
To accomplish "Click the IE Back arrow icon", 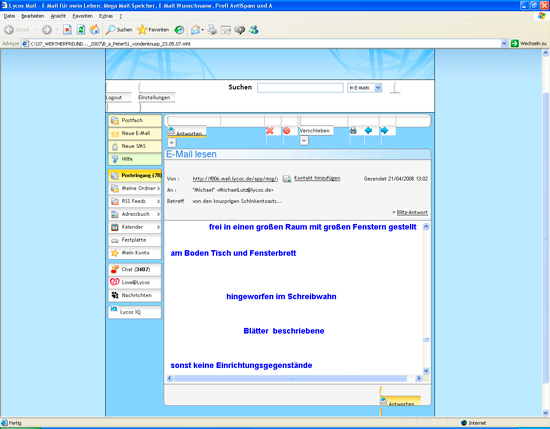I will [9, 30].
